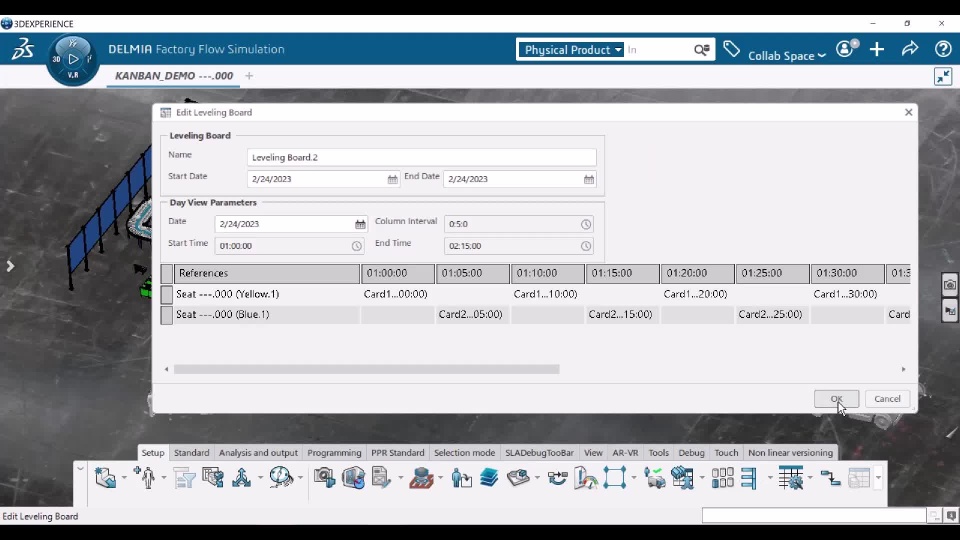The width and height of the screenshot is (960, 540).
Task: Expand dropdown arrow next to globe search icon
Action: tap(301, 478)
